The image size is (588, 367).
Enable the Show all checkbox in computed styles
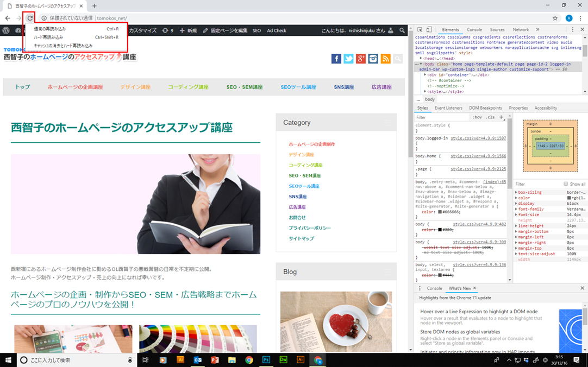pyautogui.click(x=566, y=184)
